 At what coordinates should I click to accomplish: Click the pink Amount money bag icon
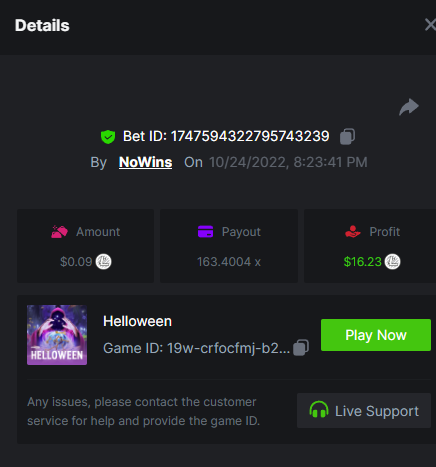pyautogui.click(x=59, y=232)
